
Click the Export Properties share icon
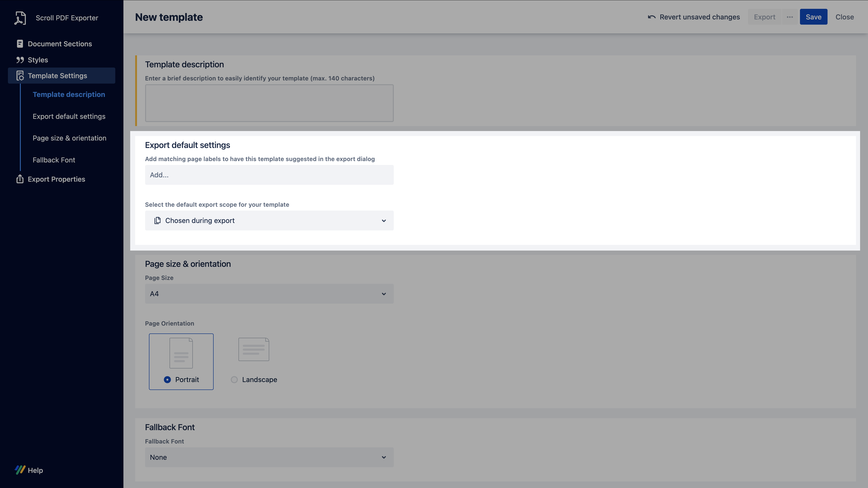[x=20, y=179]
